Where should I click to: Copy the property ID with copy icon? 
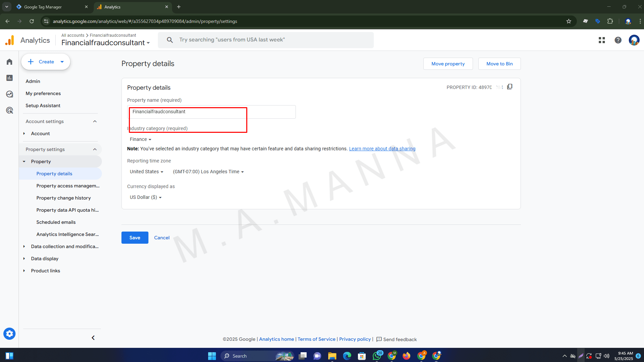point(510,87)
